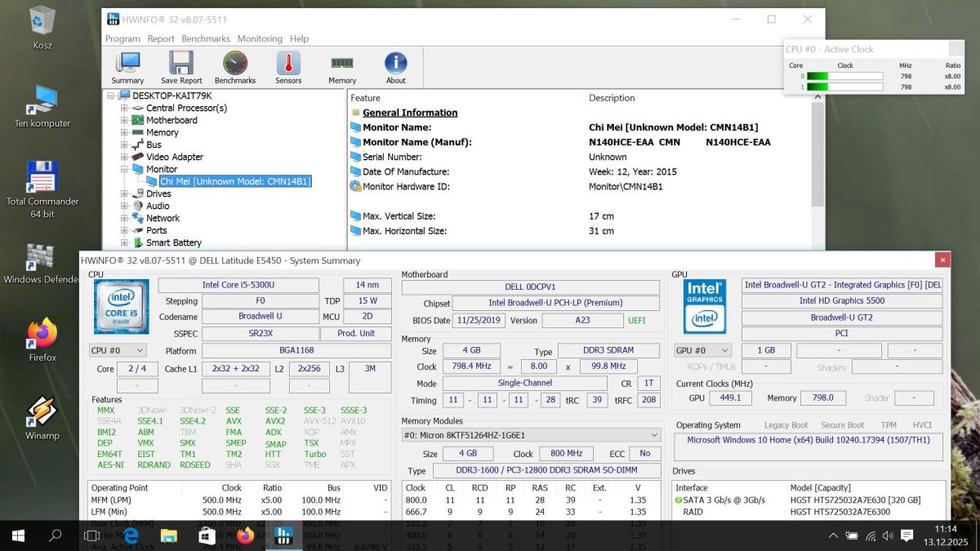980x551 pixels.
Task: Collapse the Monitor tree node
Action: [x=124, y=169]
